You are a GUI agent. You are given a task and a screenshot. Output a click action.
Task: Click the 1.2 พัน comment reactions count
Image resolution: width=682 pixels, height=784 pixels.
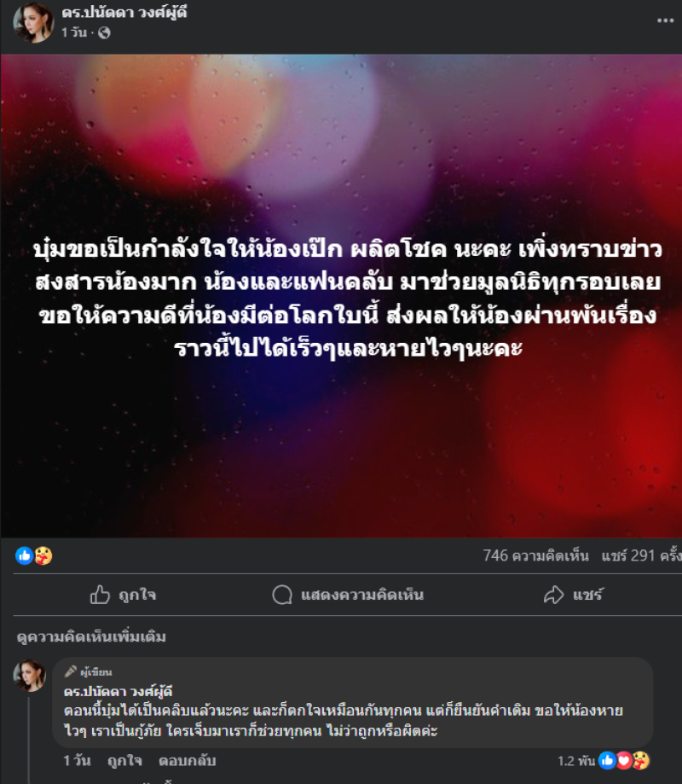(x=576, y=761)
